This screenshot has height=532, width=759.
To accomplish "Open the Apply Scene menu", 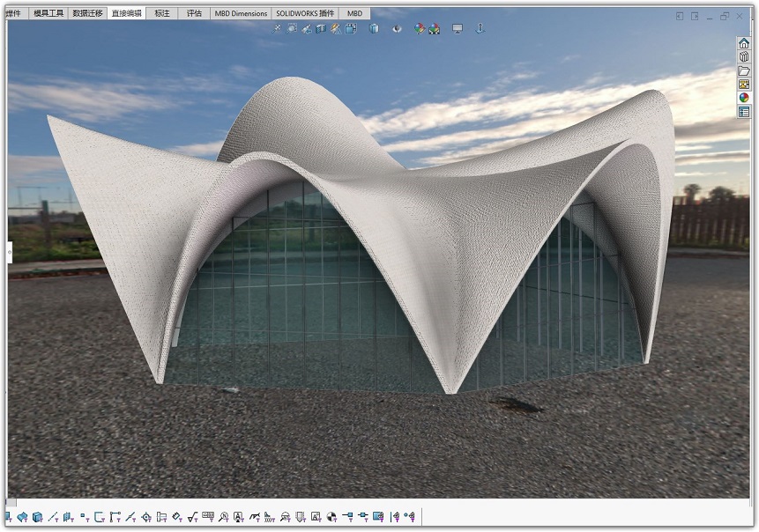I will coord(435,29).
